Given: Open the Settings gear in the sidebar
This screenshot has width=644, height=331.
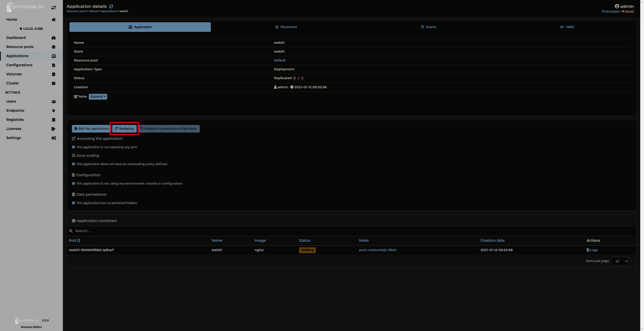Looking at the screenshot, I should point(54,138).
